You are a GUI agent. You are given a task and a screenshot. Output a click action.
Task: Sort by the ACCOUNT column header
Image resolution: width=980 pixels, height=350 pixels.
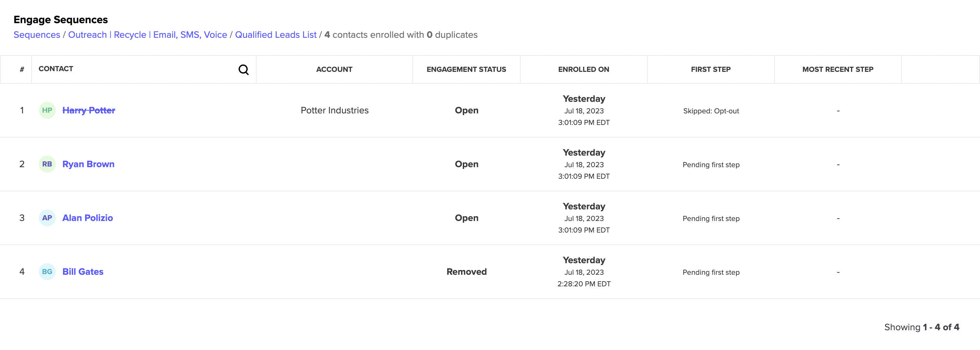click(x=334, y=69)
